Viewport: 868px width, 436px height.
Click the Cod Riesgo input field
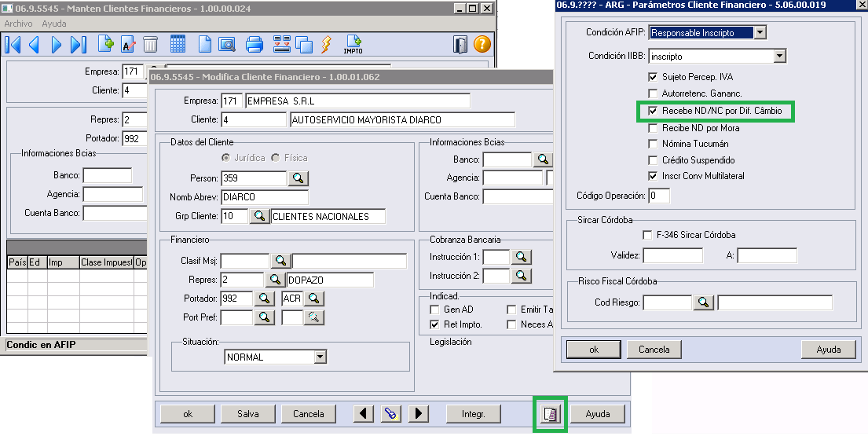pos(667,302)
